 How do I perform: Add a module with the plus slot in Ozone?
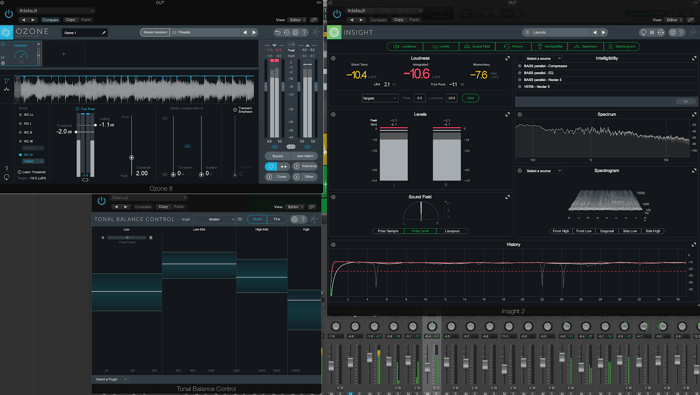coord(63,54)
